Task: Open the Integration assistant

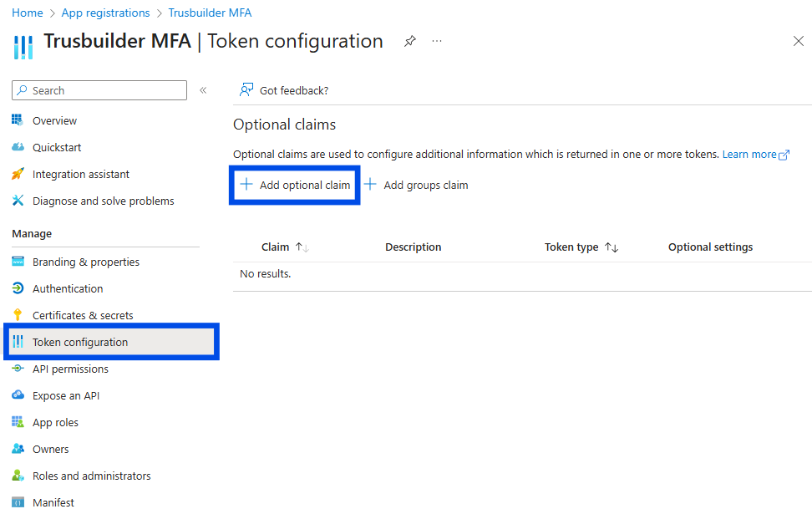Action: click(82, 173)
